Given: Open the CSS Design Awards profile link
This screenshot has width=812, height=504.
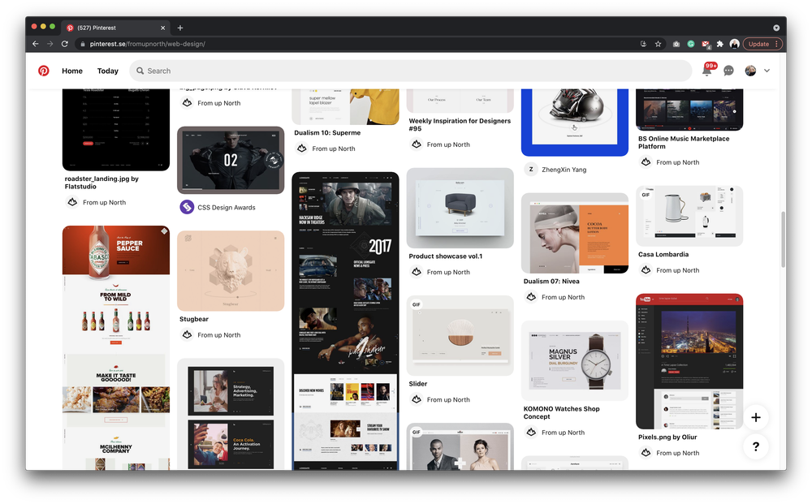Looking at the screenshot, I should [218, 208].
